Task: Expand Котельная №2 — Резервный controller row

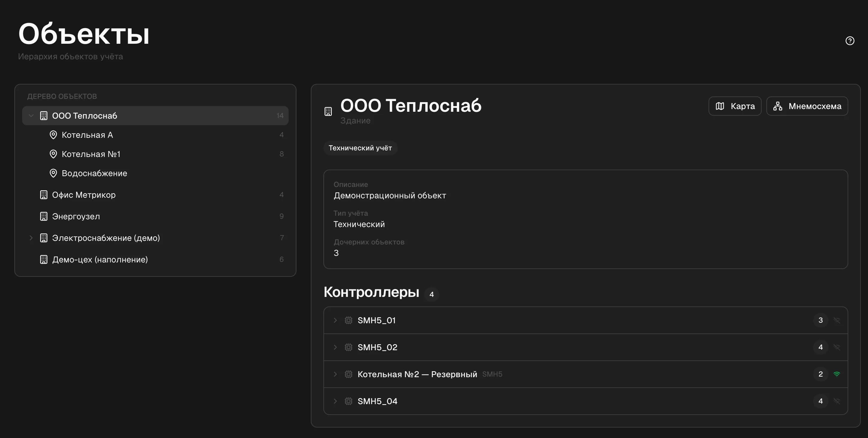Action: coord(335,374)
